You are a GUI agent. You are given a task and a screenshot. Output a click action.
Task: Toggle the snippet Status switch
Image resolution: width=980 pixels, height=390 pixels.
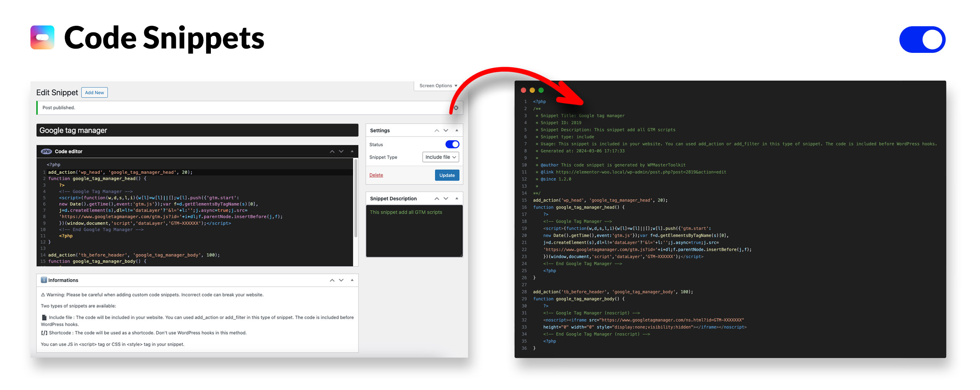pos(452,144)
